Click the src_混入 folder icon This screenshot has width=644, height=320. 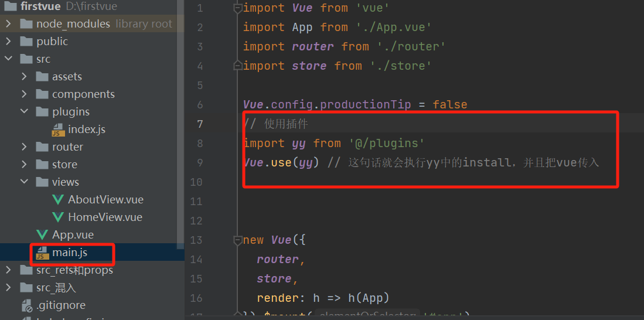[x=26, y=288]
